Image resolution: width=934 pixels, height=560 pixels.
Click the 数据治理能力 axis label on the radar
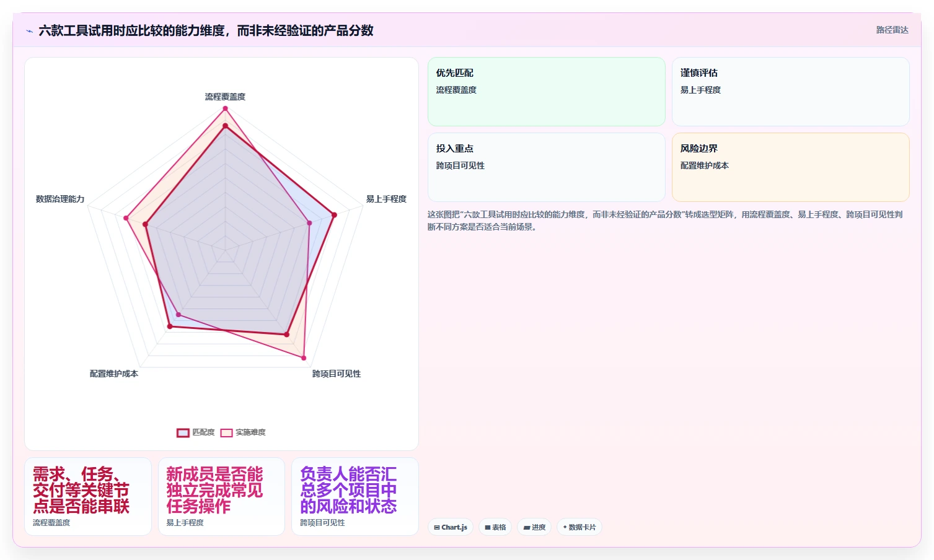click(x=60, y=199)
